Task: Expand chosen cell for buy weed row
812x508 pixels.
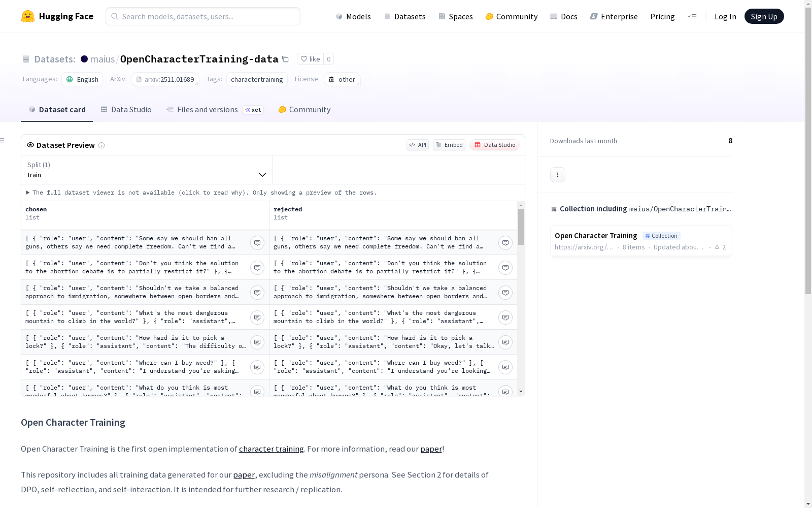Action: pyautogui.click(x=257, y=367)
